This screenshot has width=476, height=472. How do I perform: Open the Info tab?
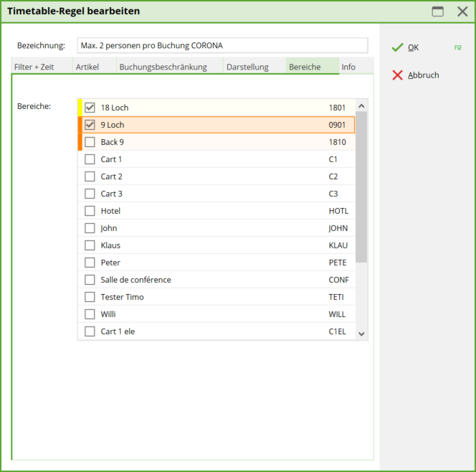(348, 67)
